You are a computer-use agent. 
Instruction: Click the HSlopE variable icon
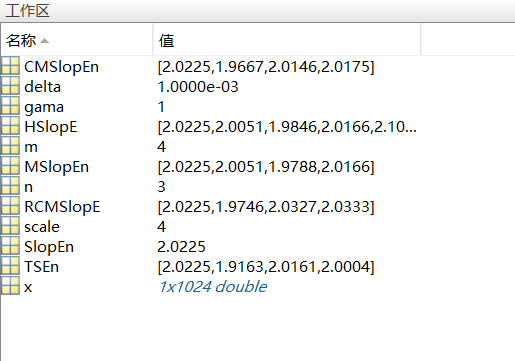point(10,125)
